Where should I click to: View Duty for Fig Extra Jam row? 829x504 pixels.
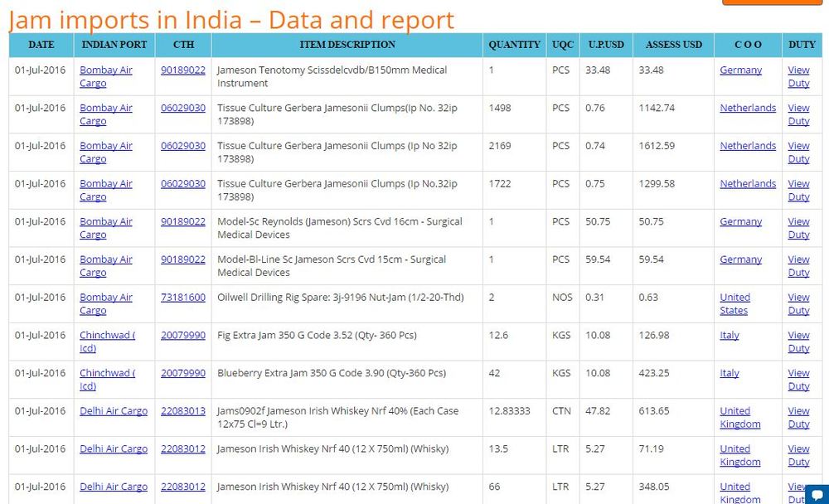pos(798,342)
